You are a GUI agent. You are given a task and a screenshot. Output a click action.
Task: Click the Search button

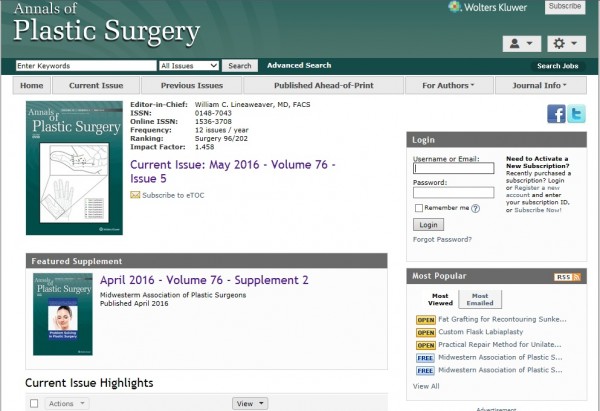[x=240, y=66]
